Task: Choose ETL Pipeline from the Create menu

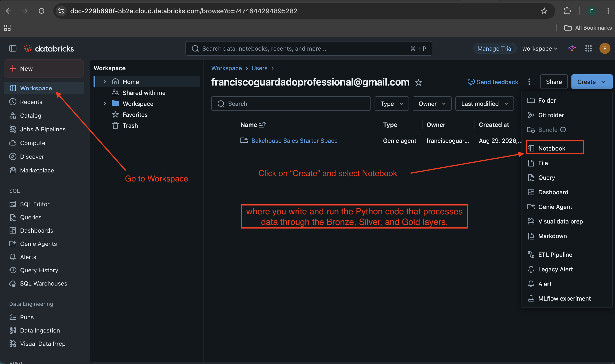Action: coord(567,255)
